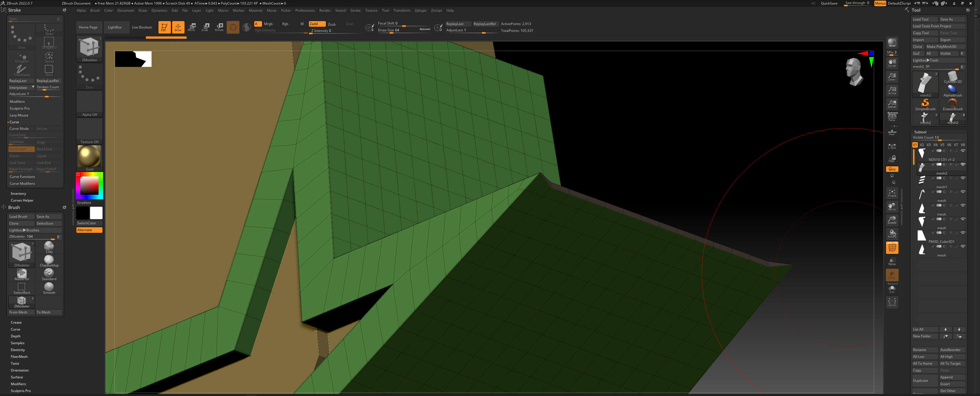The width and height of the screenshot is (980, 396).
Task: Toggle visibility of PM3D_Cube3D1 subtool
Action: pyautogui.click(x=963, y=233)
